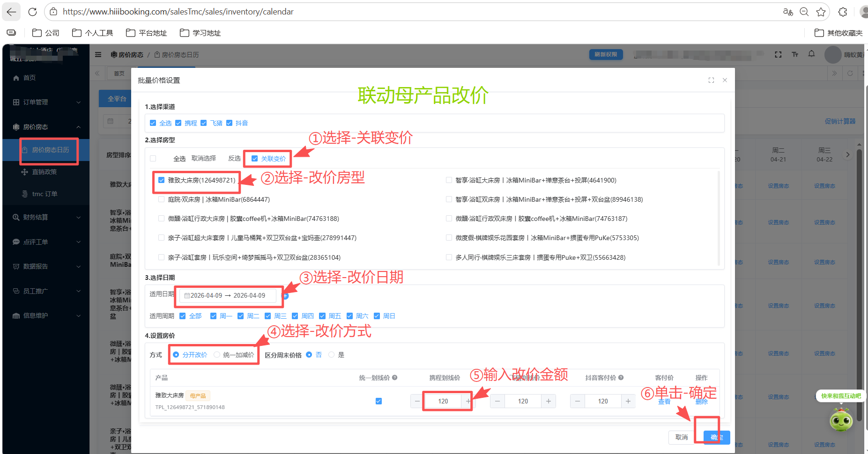Screen dimensions: 868x454
Task: Click the 取消 cancel button
Action: [x=681, y=437]
